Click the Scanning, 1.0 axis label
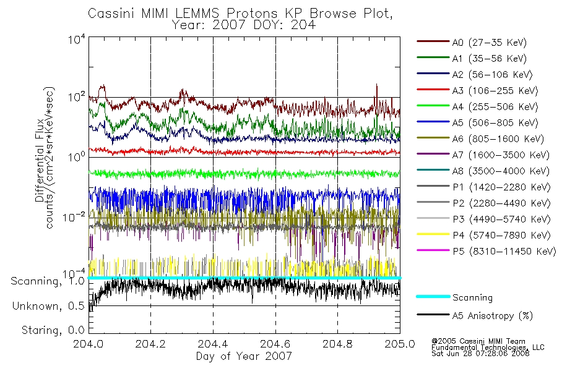This screenshot has height=371, width=588. (48, 281)
